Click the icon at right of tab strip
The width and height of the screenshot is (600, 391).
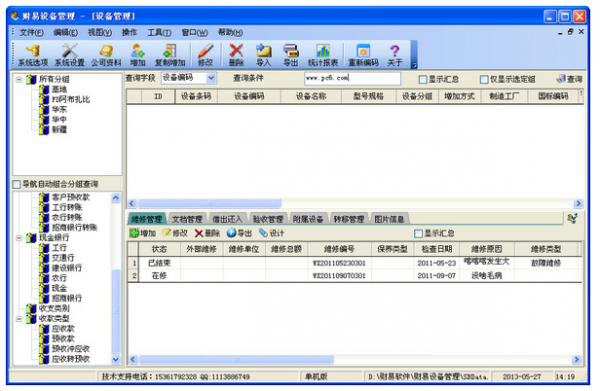tap(572, 218)
